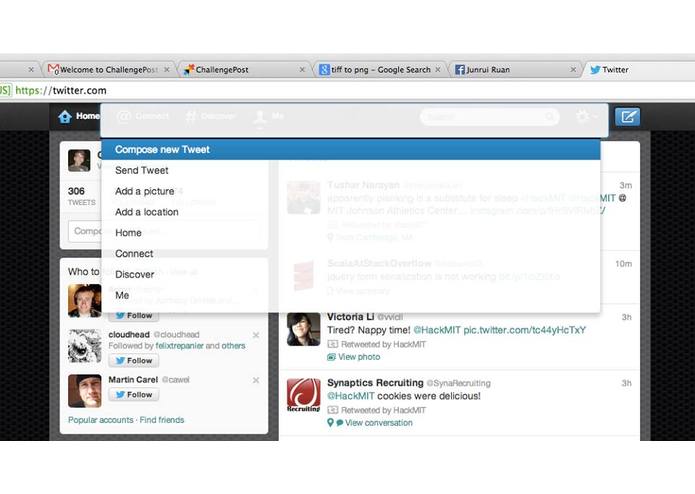
Task: Choose Add a location menu entry
Action: [x=351, y=212]
